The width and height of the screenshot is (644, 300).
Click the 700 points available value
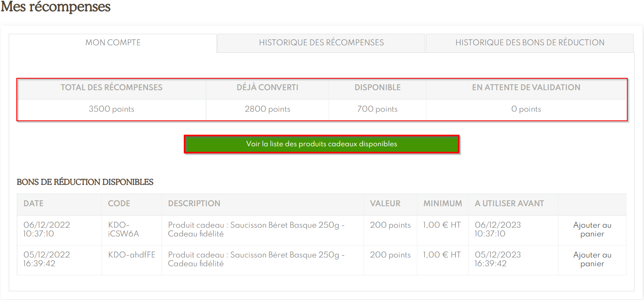point(377,109)
